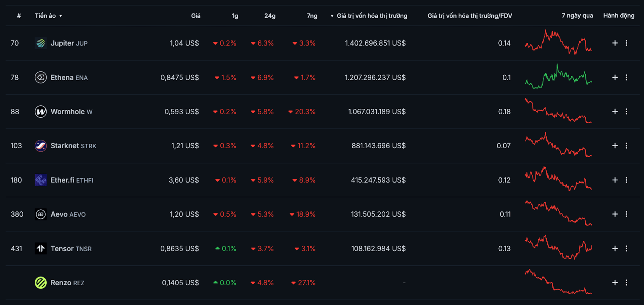Viewport: 644px width, 305px height.
Task: Click market cap 881.143.696 US$
Action: pos(379,146)
